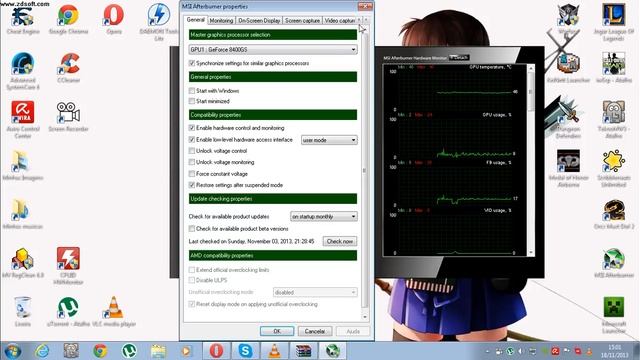
Task: Open the on startup monthly update dropdown
Action: (x=324, y=216)
